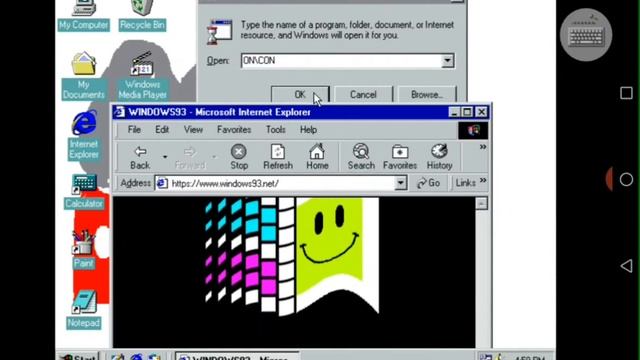Open the File menu

(x=134, y=130)
